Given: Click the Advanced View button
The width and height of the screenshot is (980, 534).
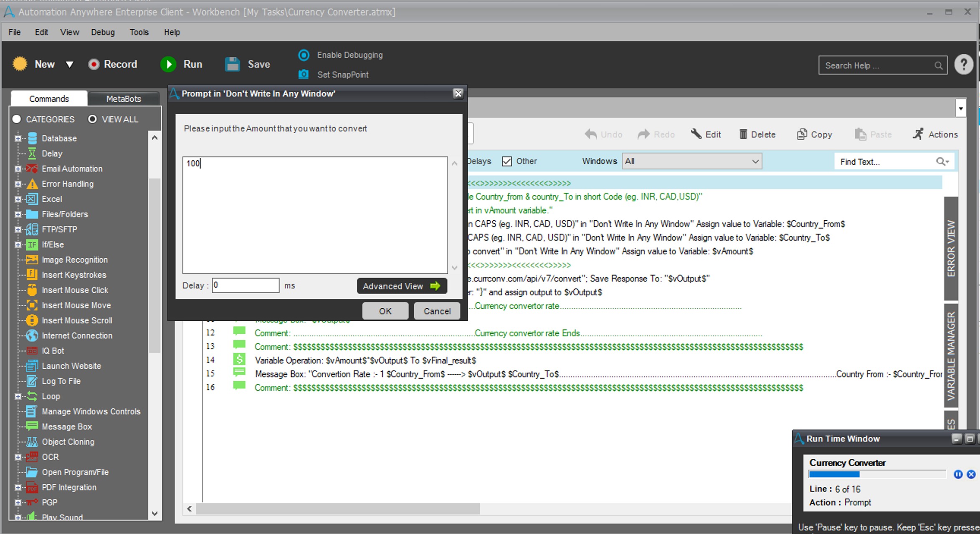Looking at the screenshot, I should click(401, 286).
